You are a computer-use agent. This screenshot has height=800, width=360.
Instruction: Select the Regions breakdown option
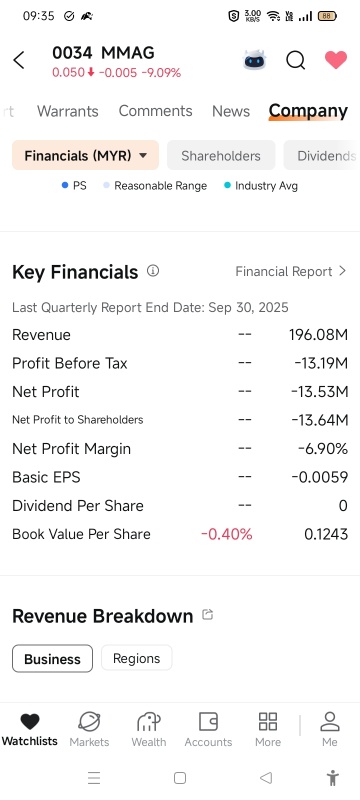click(137, 658)
